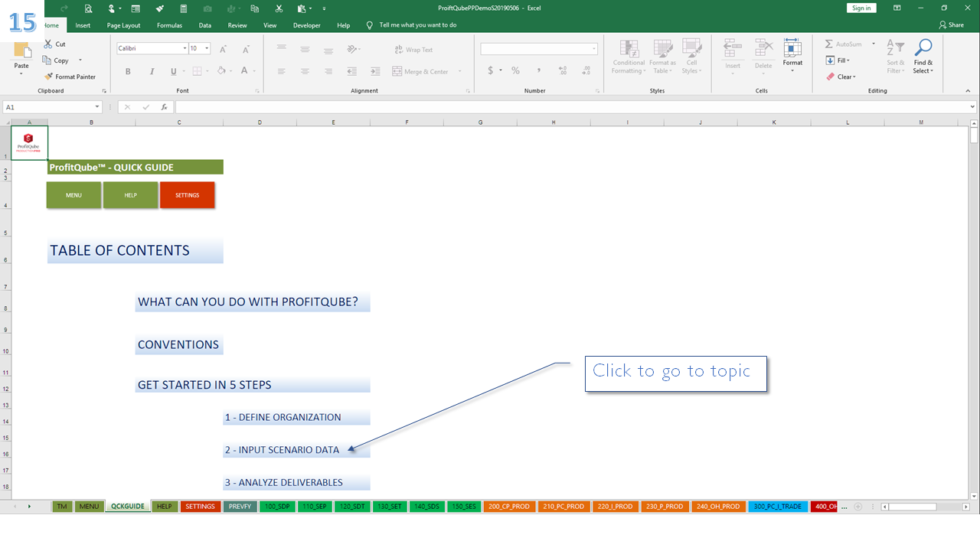Toggle Center alignment
This screenshot has height=551, width=980.
[305, 71]
